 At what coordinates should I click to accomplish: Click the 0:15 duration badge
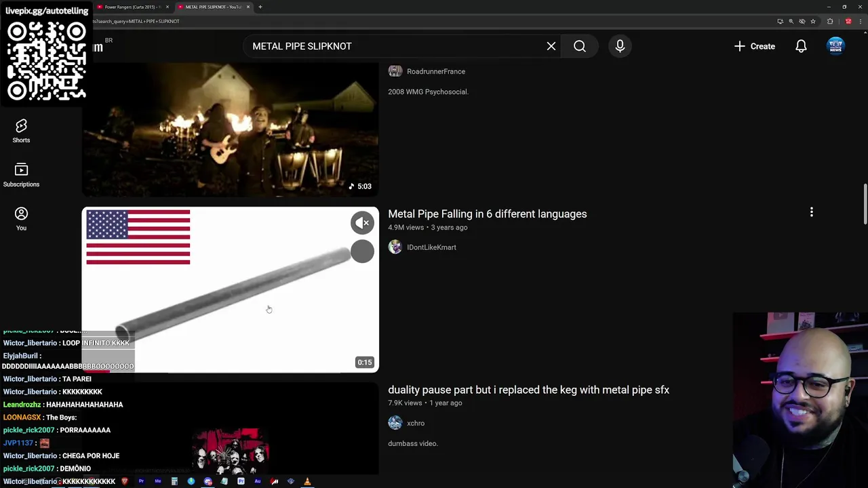pyautogui.click(x=365, y=362)
